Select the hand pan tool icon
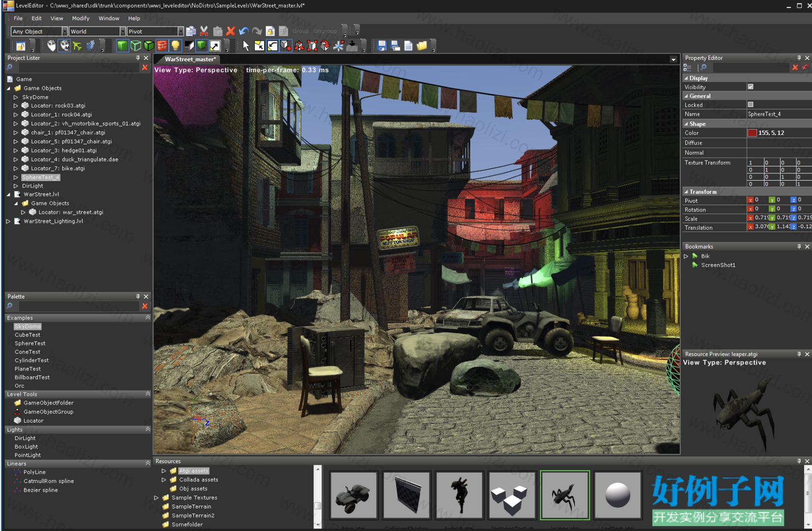 click(52, 46)
